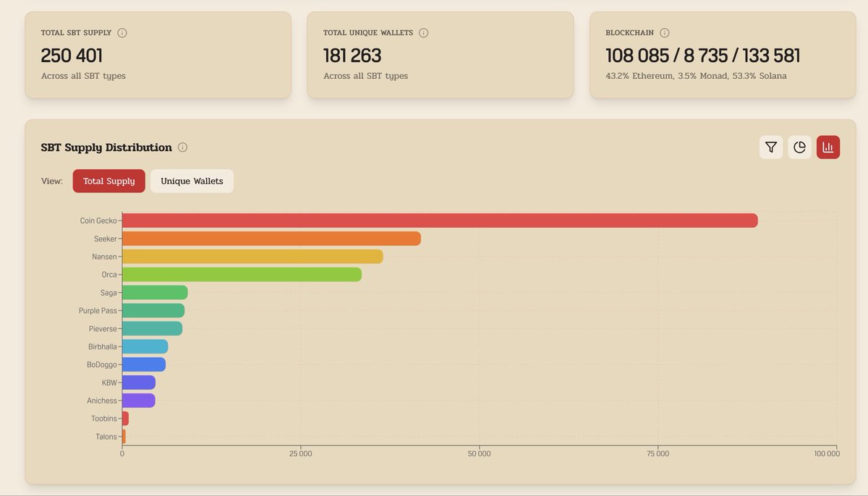Click the Saga bar in chart
The image size is (868, 496).
[x=155, y=293]
